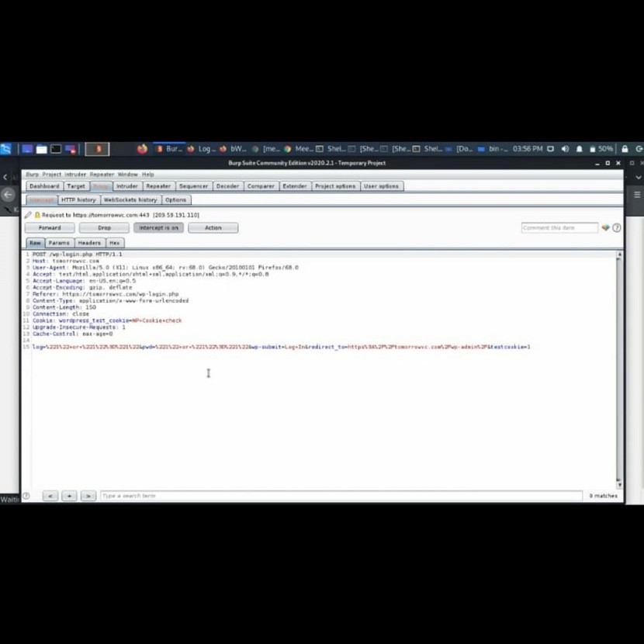Open the Intruder menu in menu bar
Screen dimensions: 644x644
(x=75, y=174)
